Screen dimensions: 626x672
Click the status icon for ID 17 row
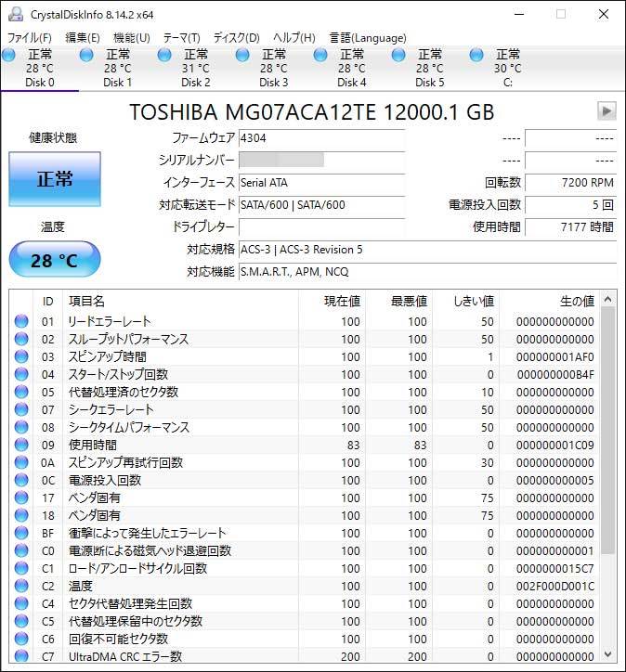pos(21,498)
